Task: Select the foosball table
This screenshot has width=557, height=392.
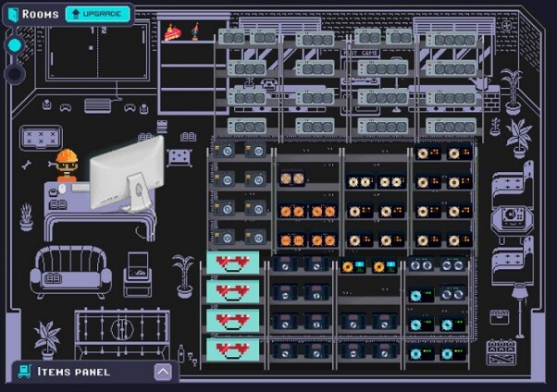Action: 122,332
